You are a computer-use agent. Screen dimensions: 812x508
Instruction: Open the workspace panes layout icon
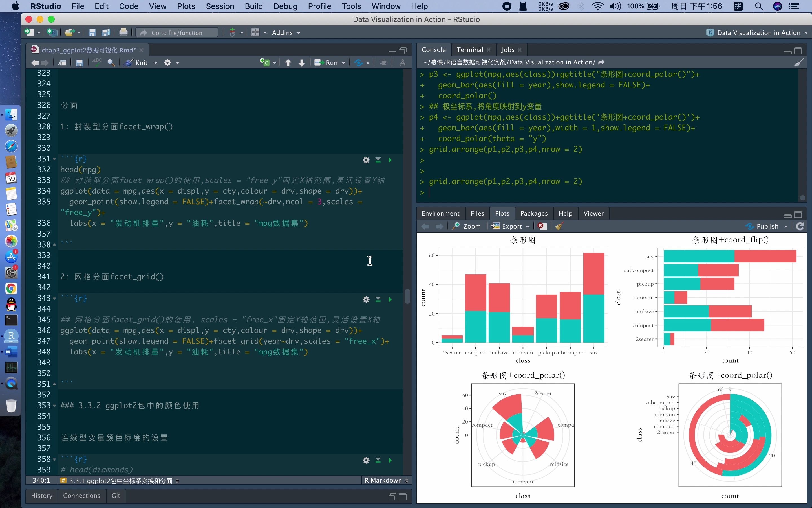click(255, 32)
